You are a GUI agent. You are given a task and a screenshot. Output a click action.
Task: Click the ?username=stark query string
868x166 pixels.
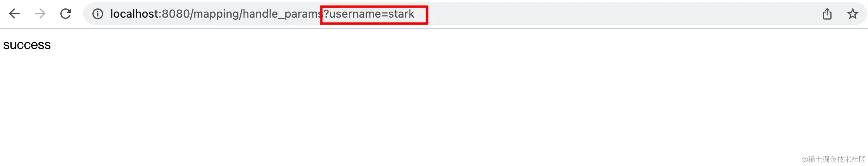coord(369,14)
